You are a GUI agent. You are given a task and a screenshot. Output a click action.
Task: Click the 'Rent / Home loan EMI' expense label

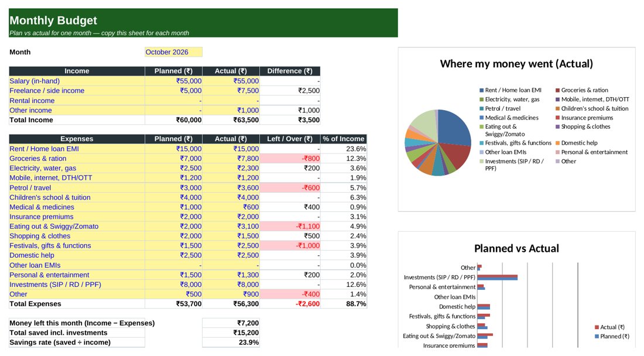(77, 149)
